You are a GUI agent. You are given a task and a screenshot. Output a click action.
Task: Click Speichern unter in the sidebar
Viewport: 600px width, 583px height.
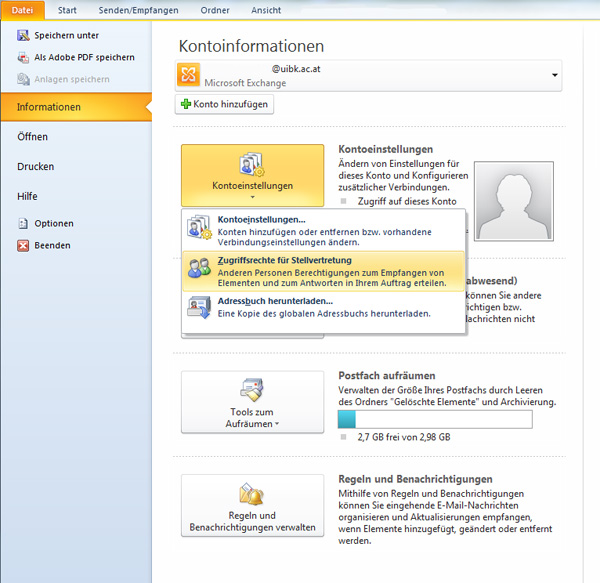pyautogui.click(x=67, y=35)
